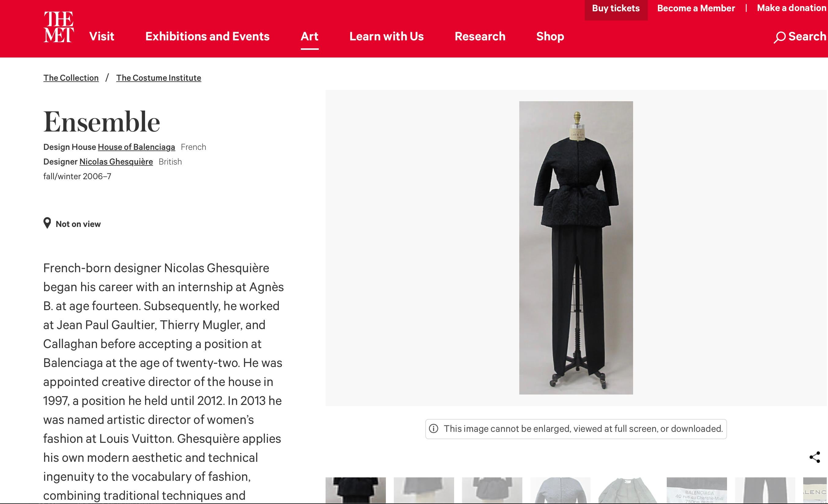This screenshot has width=828, height=504.
Task: Click the image cannot be enlarged notice
Action: (576, 429)
